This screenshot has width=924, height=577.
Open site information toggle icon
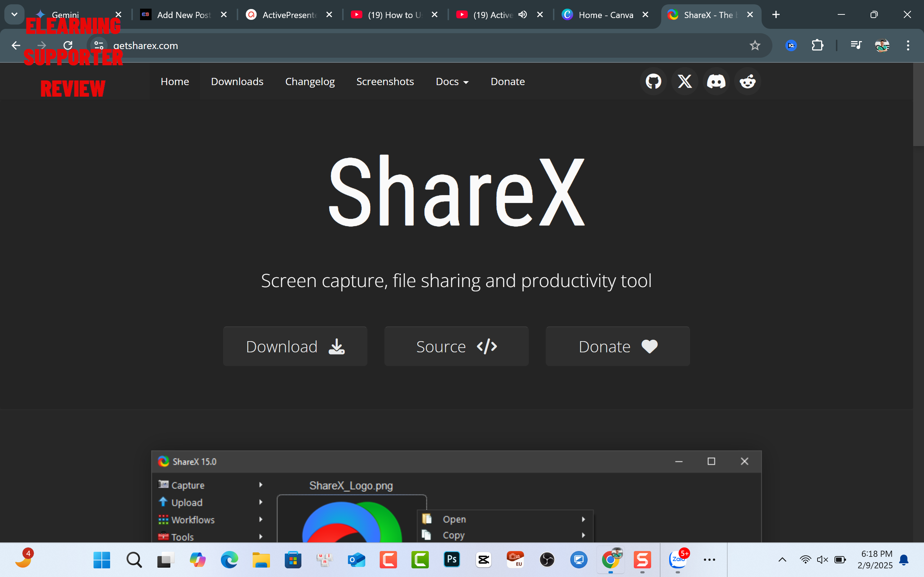(99, 45)
